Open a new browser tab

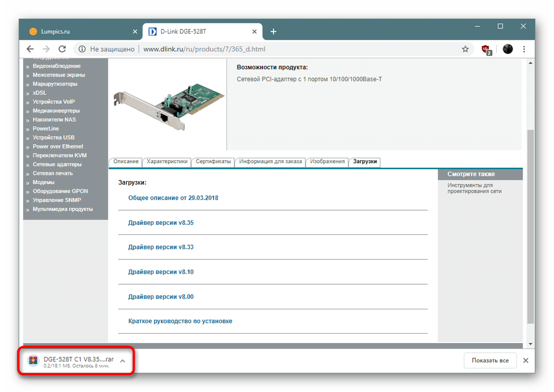[x=273, y=32]
